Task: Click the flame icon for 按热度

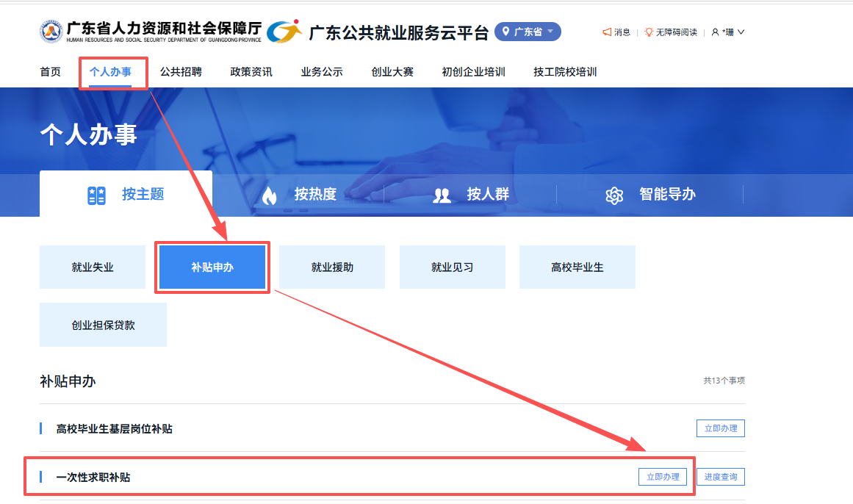Action: (x=270, y=195)
